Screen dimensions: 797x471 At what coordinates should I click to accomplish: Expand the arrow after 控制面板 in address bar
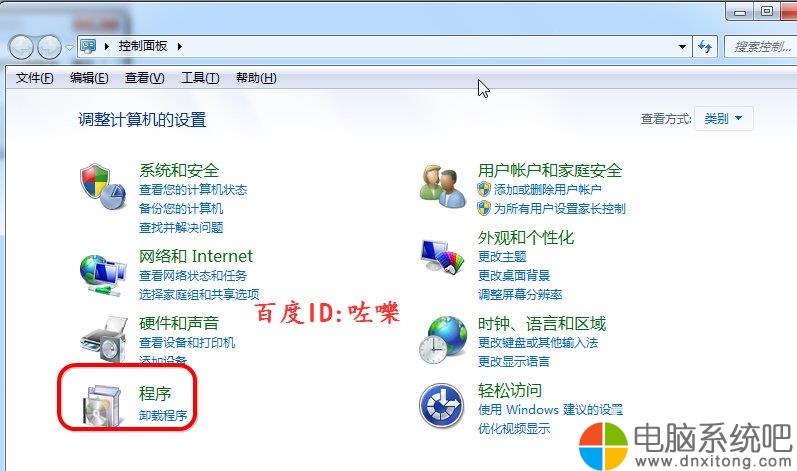click(x=180, y=46)
